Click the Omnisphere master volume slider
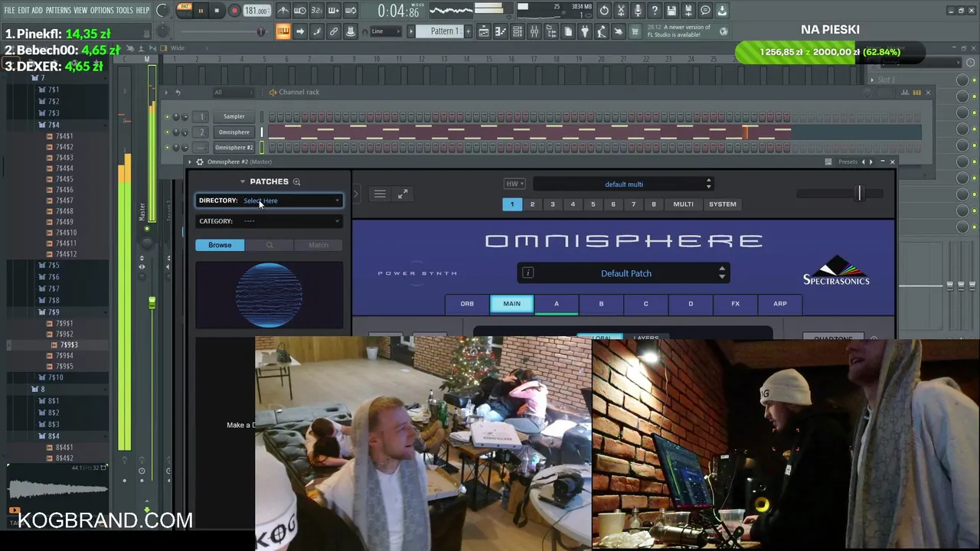980x551 pixels. pyautogui.click(x=840, y=194)
